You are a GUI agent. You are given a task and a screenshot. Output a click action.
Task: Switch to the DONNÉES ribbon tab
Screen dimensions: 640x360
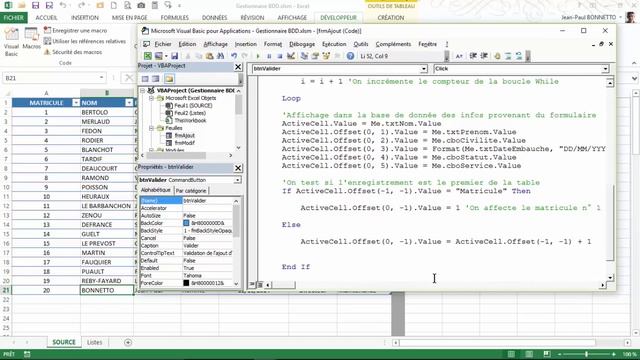click(x=214, y=18)
